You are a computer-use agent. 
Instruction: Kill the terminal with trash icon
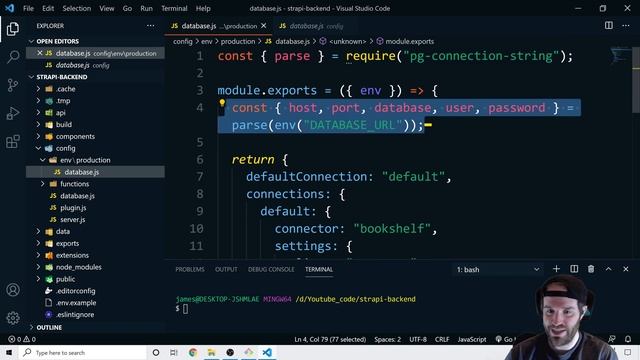coord(591,269)
